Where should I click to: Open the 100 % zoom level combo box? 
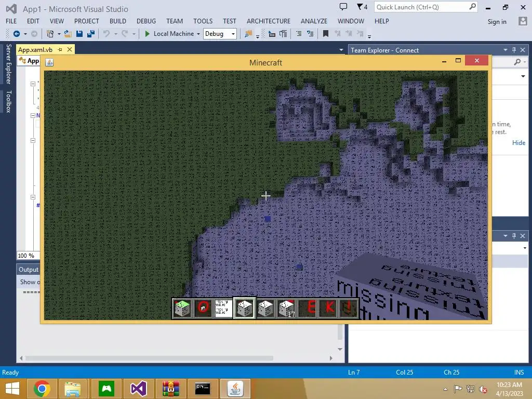pyautogui.click(x=29, y=256)
